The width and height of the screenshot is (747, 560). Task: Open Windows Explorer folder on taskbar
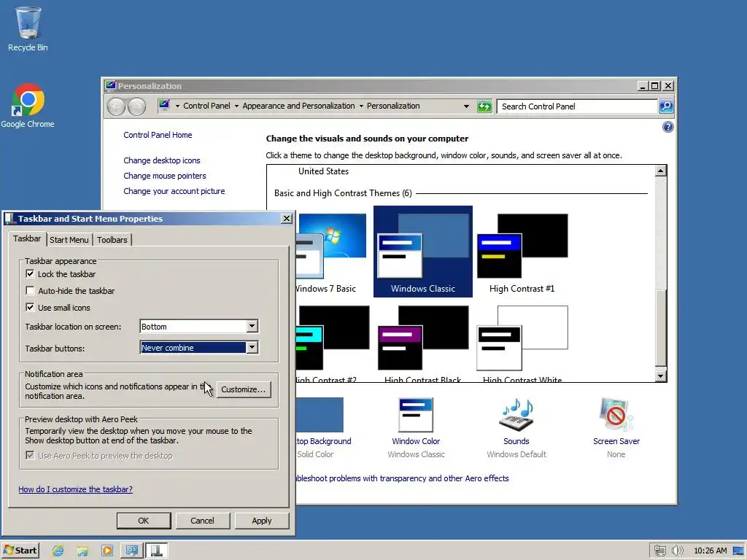pyautogui.click(x=82, y=551)
